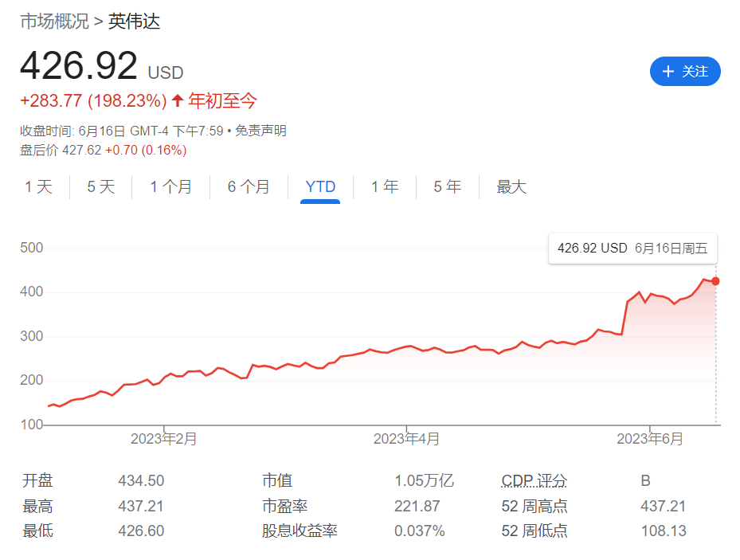Select the 1 天 time range tab

pyautogui.click(x=39, y=187)
